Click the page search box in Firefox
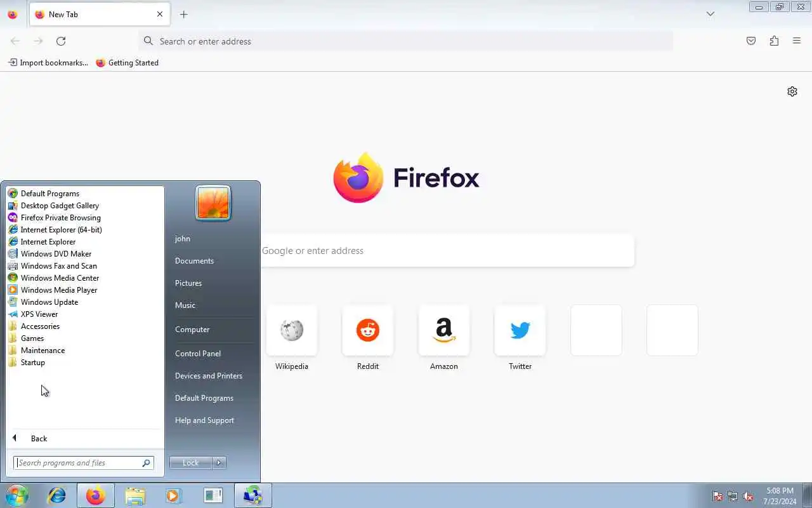 point(447,251)
